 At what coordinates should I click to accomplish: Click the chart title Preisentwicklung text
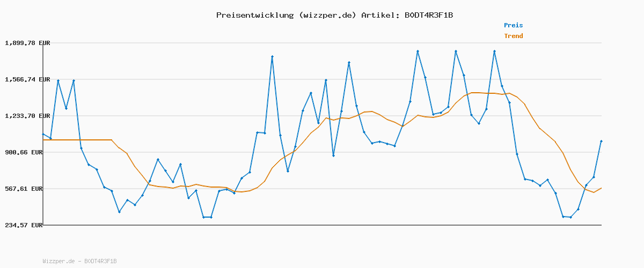pyautogui.click(x=255, y=15)
